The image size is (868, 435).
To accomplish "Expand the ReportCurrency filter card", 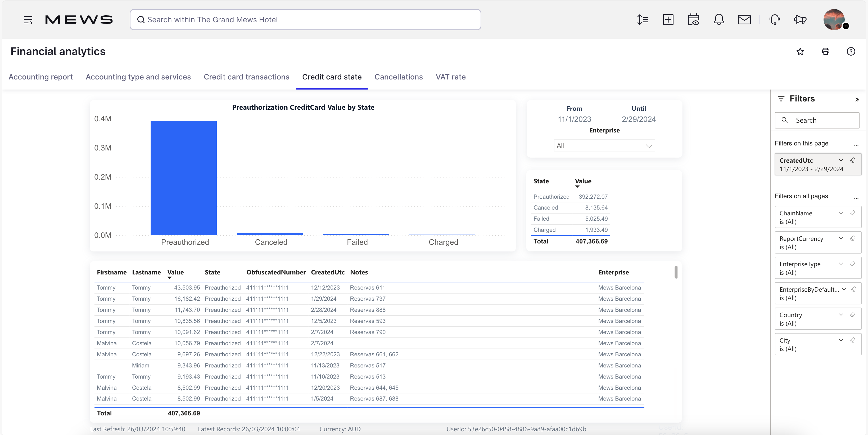I will click(841, 238).
